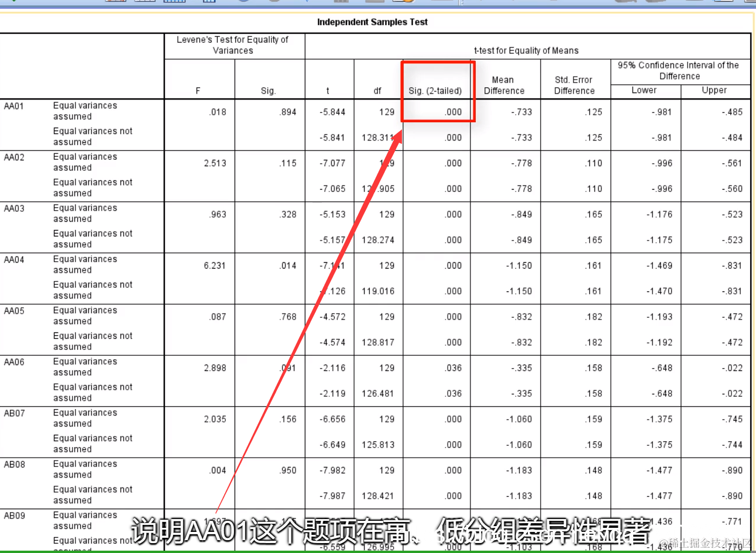Click the AA01 t value -5.844
This screenshot has width=756, height=553.
pos(332,112)
